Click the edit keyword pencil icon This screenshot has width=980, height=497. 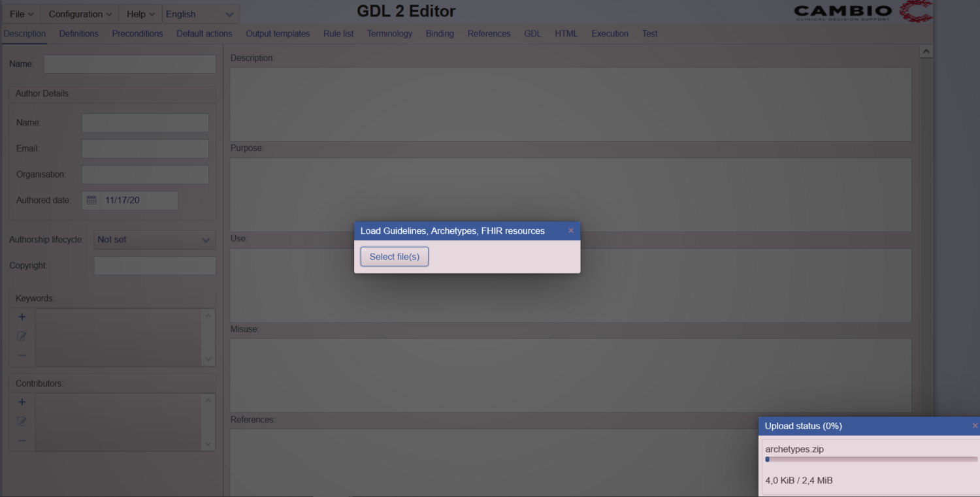[22, 336]
